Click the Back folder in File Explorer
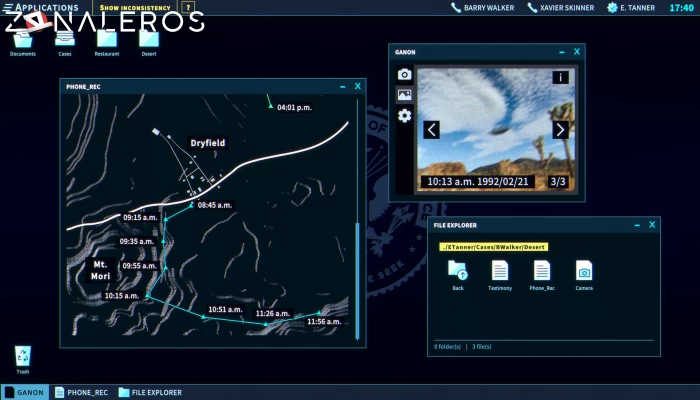Viewport: 700px width, 400px height. click(x=458, y=275)
